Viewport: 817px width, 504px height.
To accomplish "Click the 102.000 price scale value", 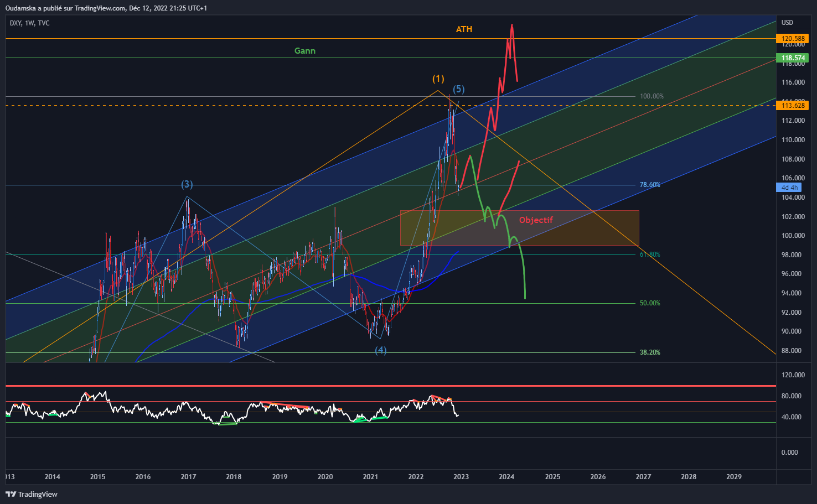I will pyautogui.click(x=793, y=217).
